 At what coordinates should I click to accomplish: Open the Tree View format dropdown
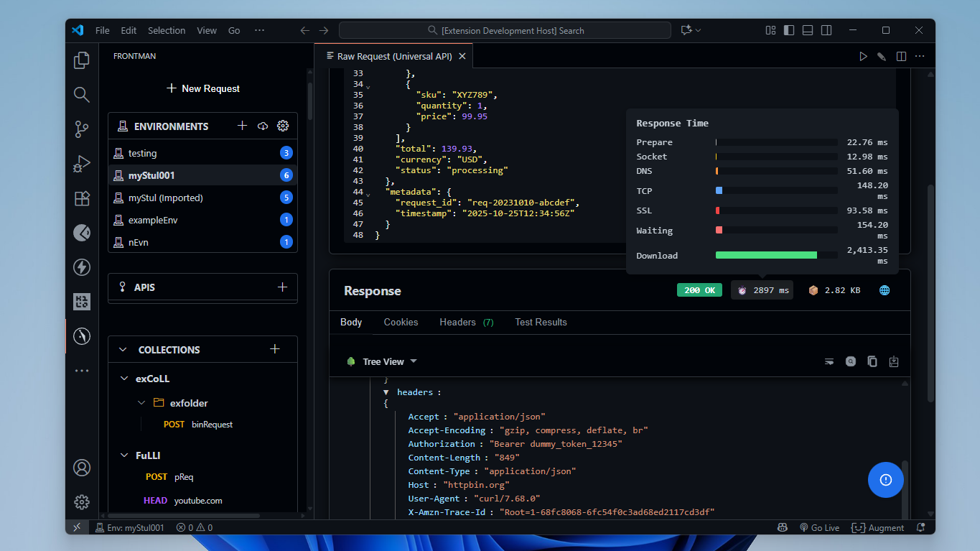click(382, 361)
